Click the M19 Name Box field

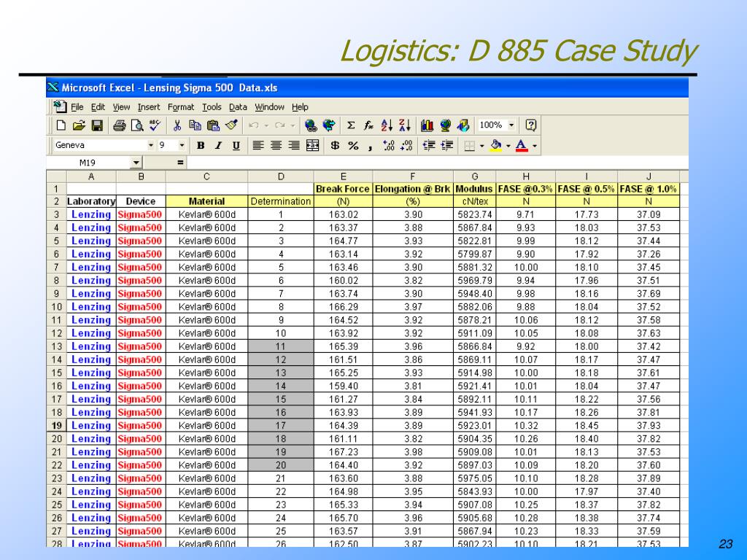(88, 163)
